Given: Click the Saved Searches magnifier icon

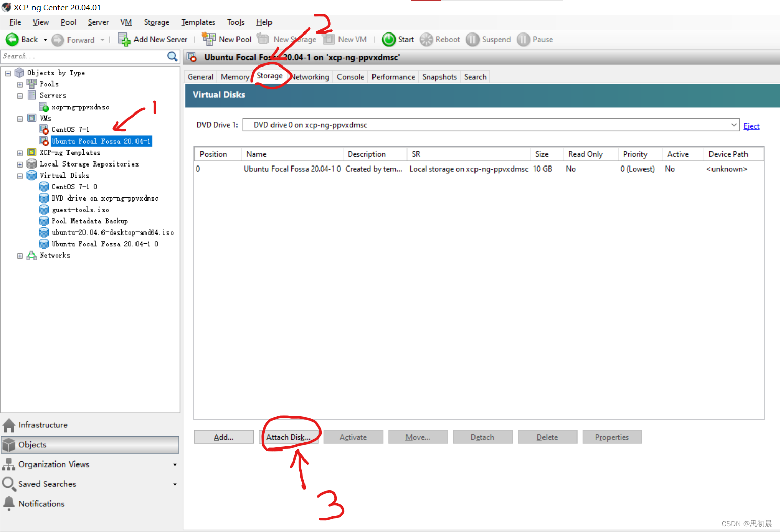Looking at the screenshot, I should point(9,484).
